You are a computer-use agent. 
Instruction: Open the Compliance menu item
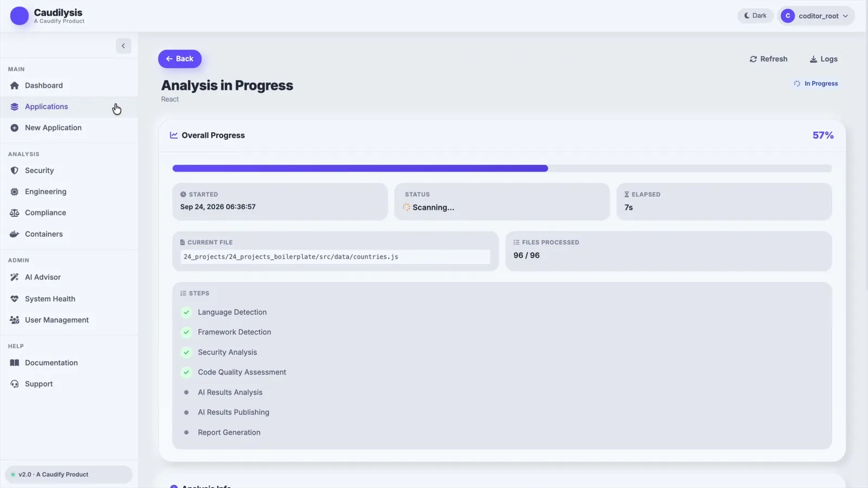(x=69, y=213)
